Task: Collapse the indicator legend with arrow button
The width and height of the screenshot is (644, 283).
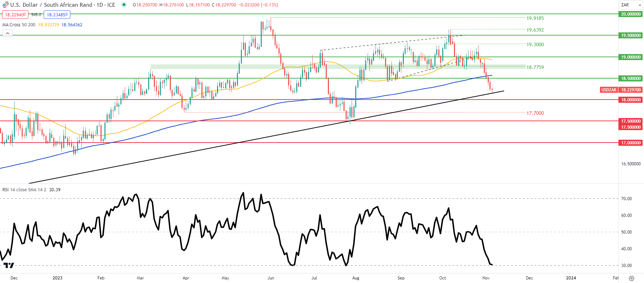Action: pos(7,33)
